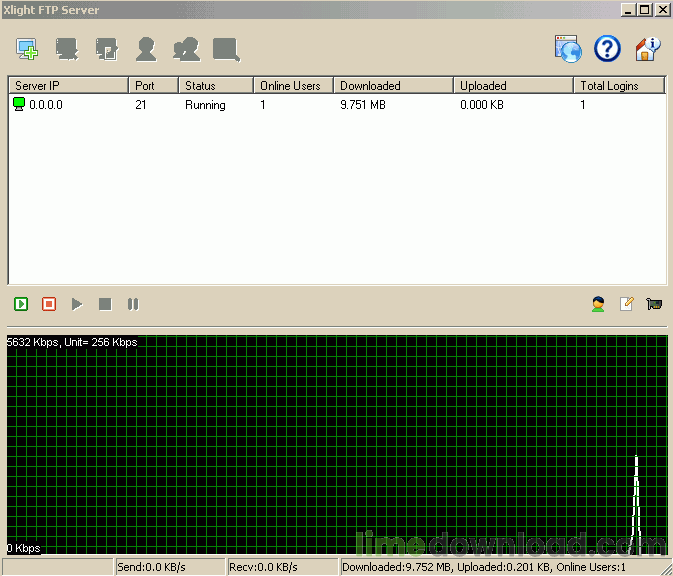Select the green monitor icon beside 0.0.0.0

[19, 104]
